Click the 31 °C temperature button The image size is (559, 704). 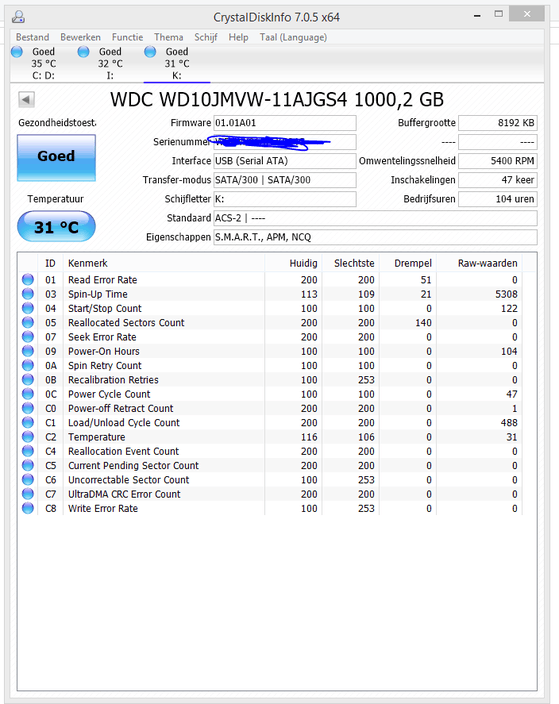[x=56, y=227]
